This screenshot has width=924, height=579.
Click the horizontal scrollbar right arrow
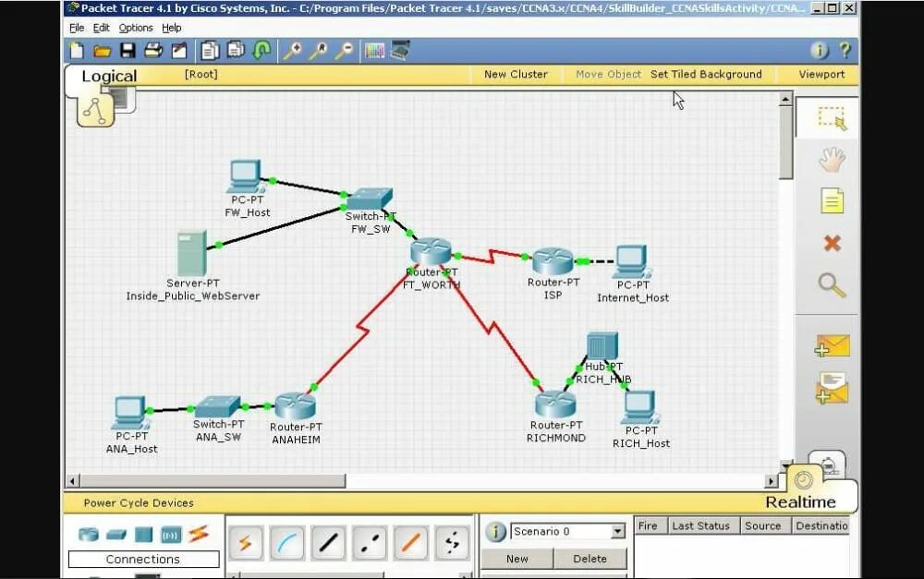[x=771, y=481]
